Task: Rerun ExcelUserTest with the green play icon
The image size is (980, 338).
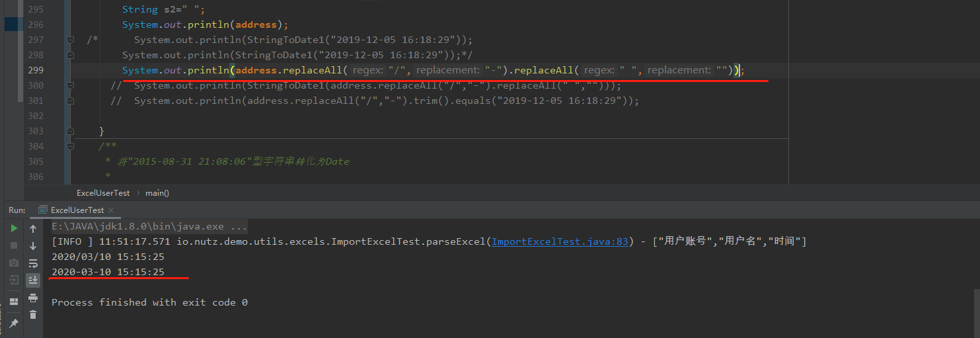Action: 14,228
